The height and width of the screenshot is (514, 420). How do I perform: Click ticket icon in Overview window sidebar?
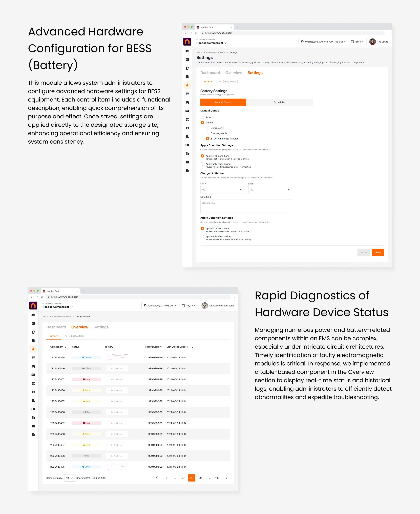(33, 409)
